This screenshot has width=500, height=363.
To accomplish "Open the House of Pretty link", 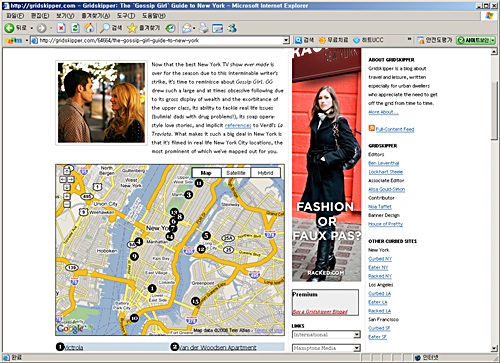I will point(386,224).
